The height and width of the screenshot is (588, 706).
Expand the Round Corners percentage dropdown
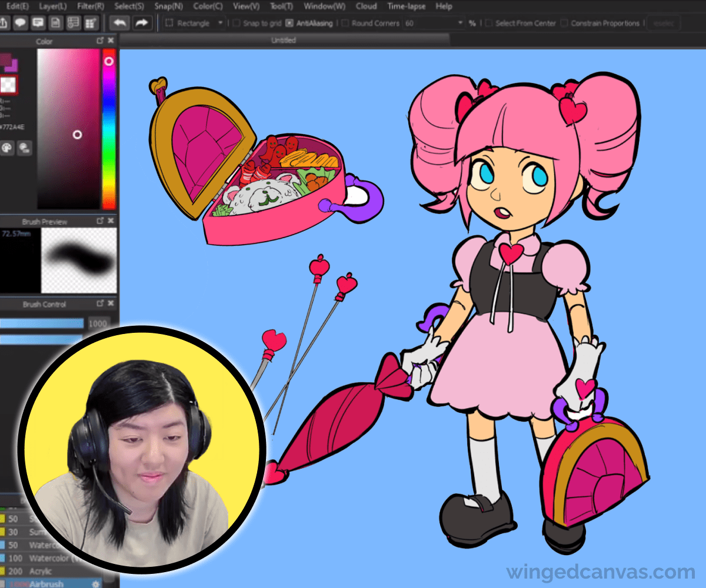click(460, 24)
